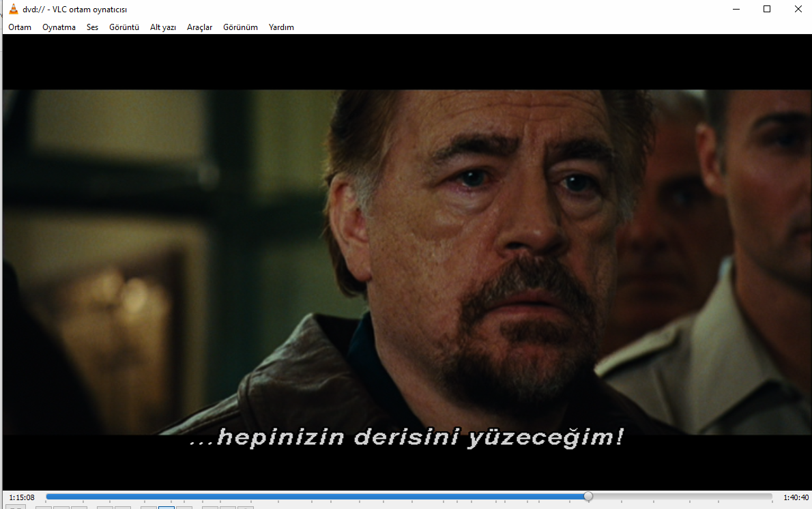Open the Ortam menu

click(x=20, y=27)
